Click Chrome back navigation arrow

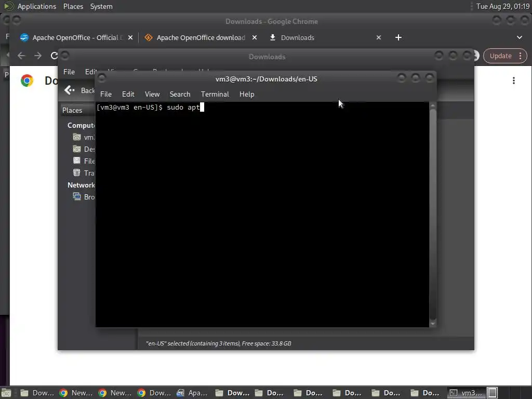click(x=21, y=56)
